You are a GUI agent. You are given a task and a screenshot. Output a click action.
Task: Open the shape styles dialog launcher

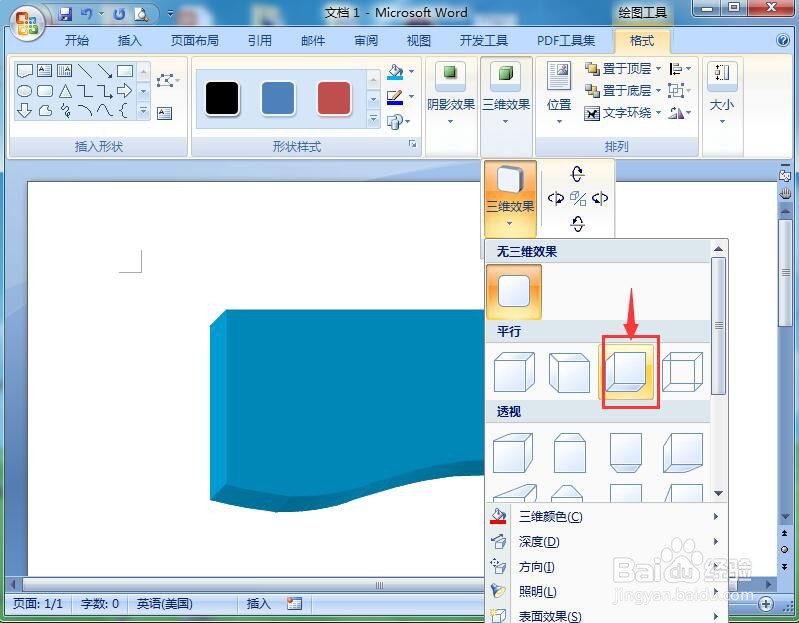pyautogui.click(x=412, y=145)
